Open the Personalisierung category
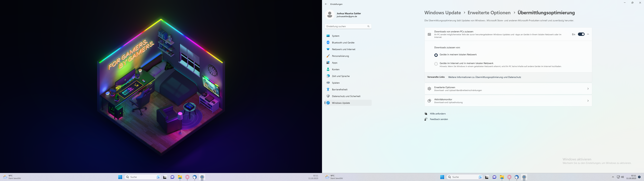Screen dimensions: 644x181 (x=348, y=56)
